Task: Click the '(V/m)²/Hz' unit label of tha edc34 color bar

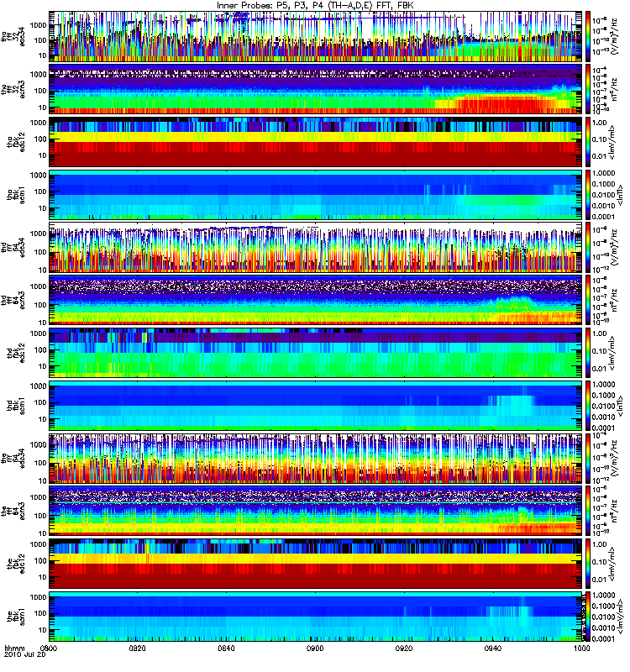Action: (615, 36)
